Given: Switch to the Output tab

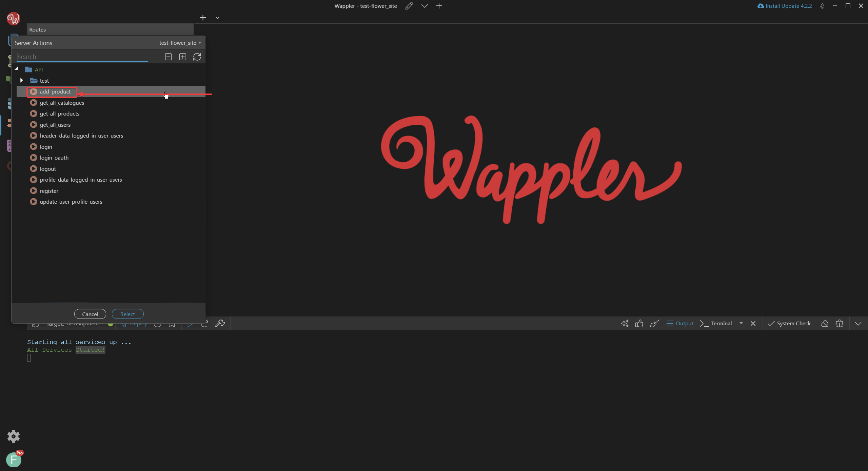Looking at the screenshot, I should [680, 324].
